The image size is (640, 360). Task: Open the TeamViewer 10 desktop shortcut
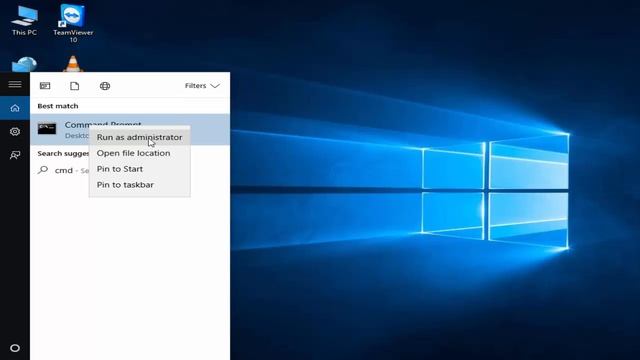73,23
